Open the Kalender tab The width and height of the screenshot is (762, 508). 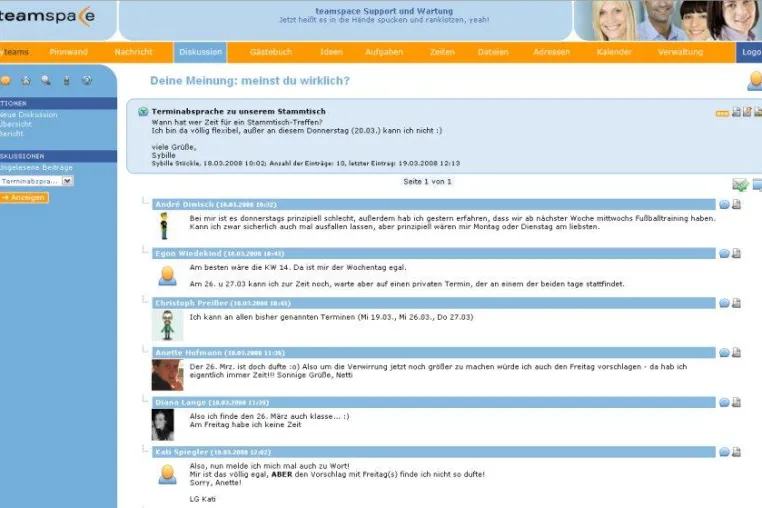(614, 52)
